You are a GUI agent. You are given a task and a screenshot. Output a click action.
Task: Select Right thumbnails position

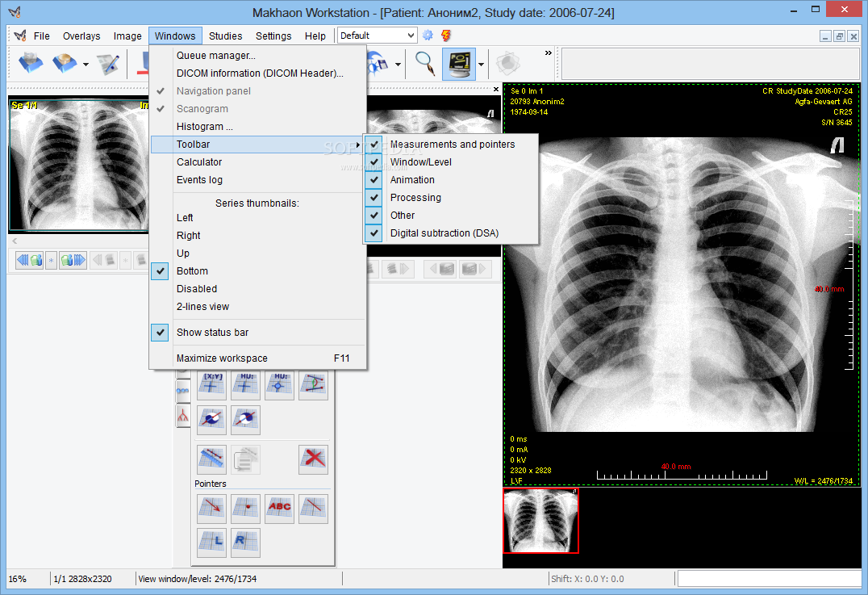[258, 236]
